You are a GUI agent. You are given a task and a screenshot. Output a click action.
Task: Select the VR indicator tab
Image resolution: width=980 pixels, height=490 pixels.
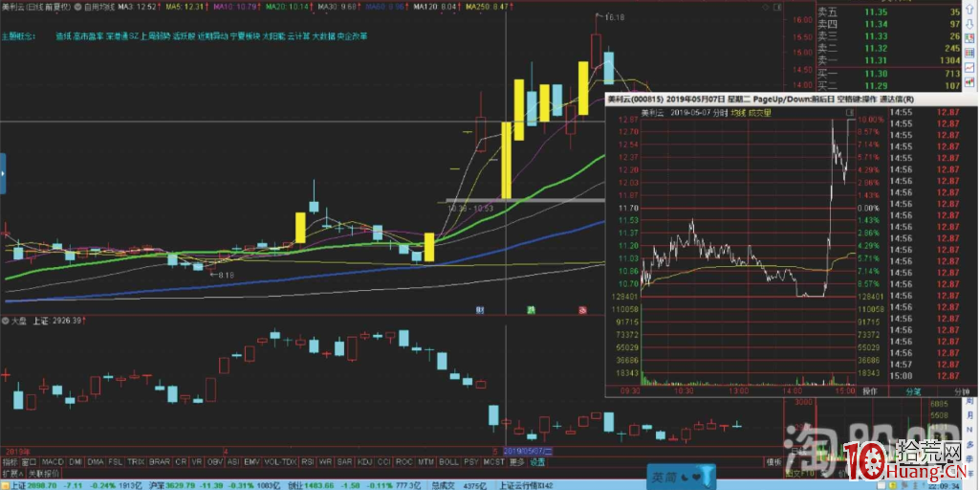click(197, 462)
